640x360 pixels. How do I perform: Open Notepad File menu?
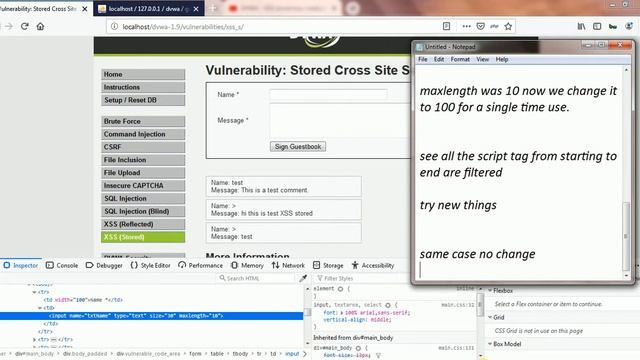click(423, 60)
